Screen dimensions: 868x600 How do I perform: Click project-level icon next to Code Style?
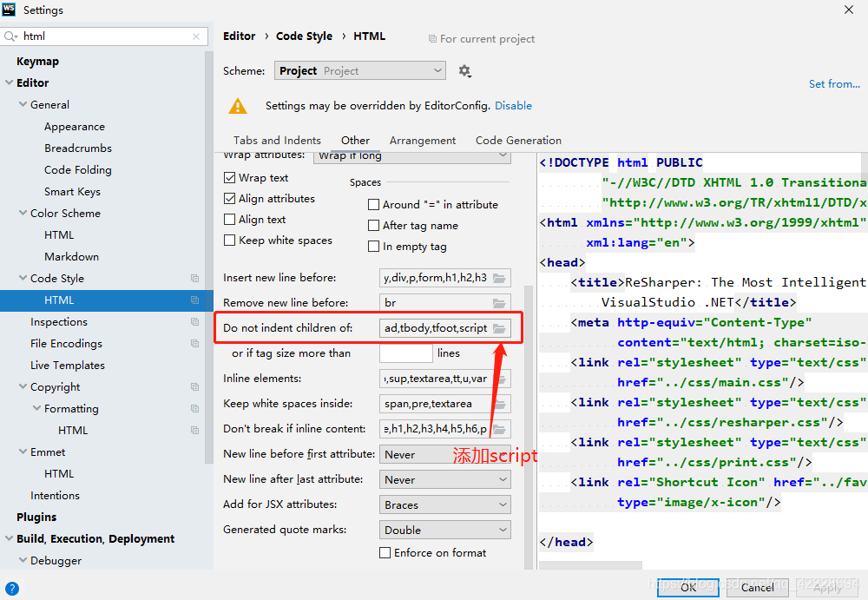[x=194, y=278]
